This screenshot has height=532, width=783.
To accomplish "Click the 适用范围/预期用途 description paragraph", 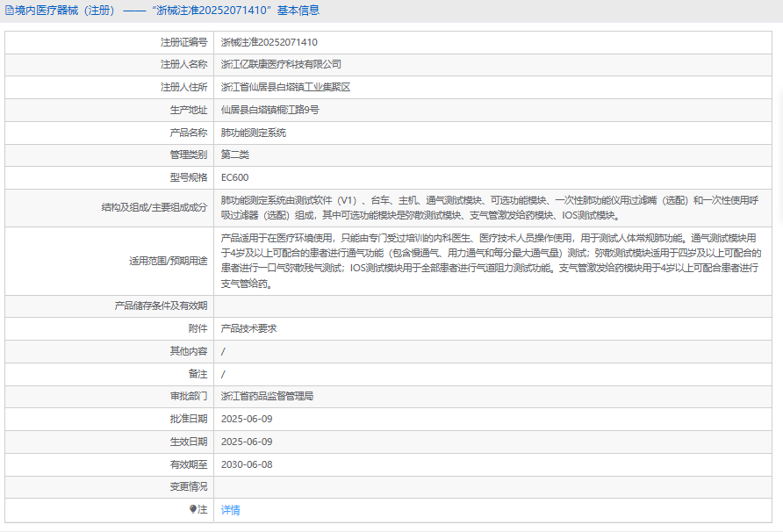I will [x=492, y=261].
